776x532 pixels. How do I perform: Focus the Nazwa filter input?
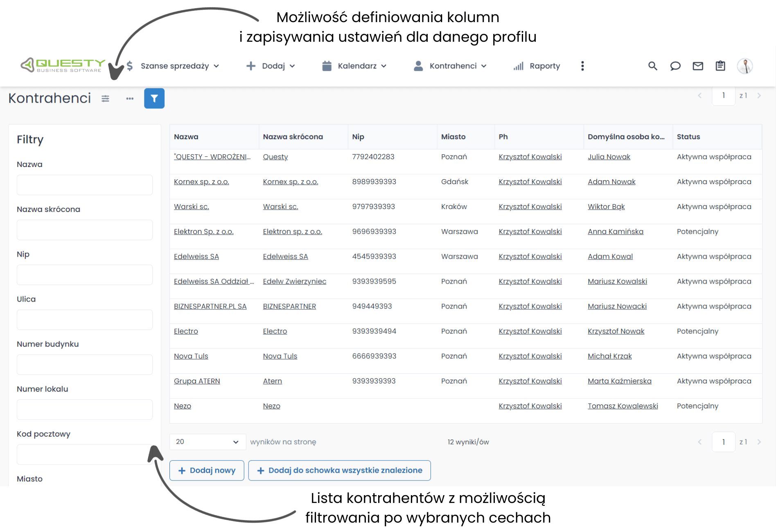(85, 185)
